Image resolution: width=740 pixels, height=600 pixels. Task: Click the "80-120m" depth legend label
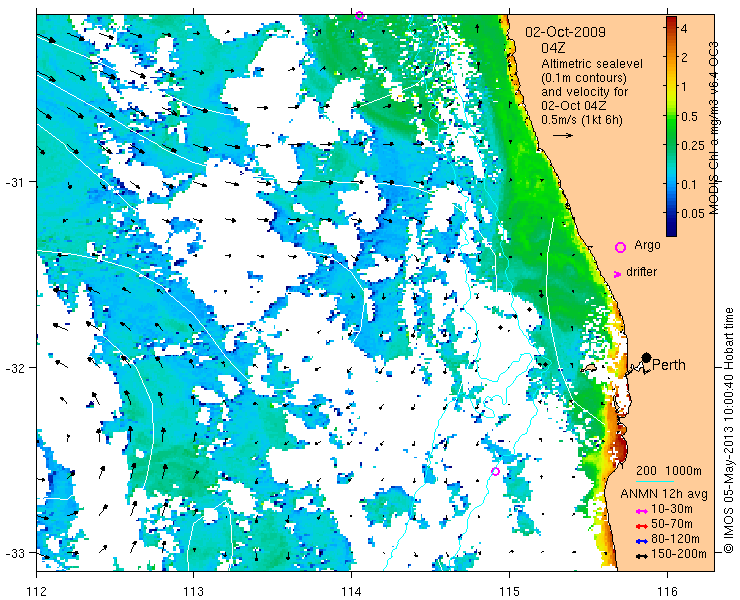point(675,539)
